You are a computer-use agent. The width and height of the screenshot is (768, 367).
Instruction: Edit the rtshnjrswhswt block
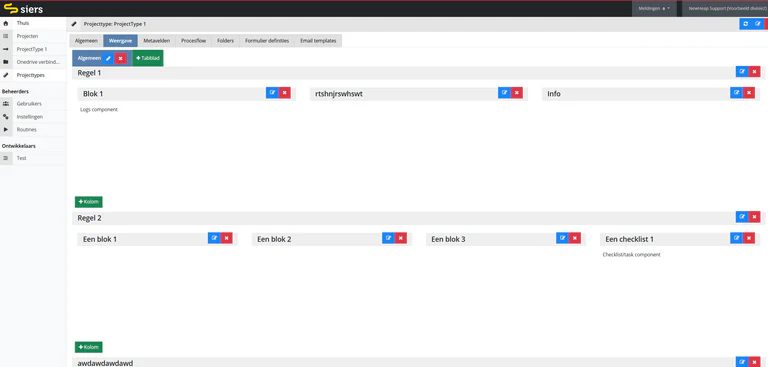pyautogui.click(x=504, y=93)
